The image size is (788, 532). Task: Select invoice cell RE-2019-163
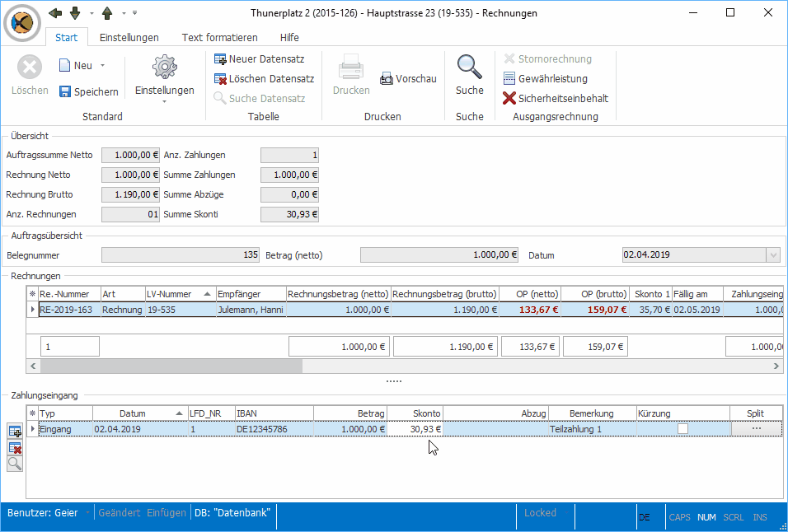[69, 310]
